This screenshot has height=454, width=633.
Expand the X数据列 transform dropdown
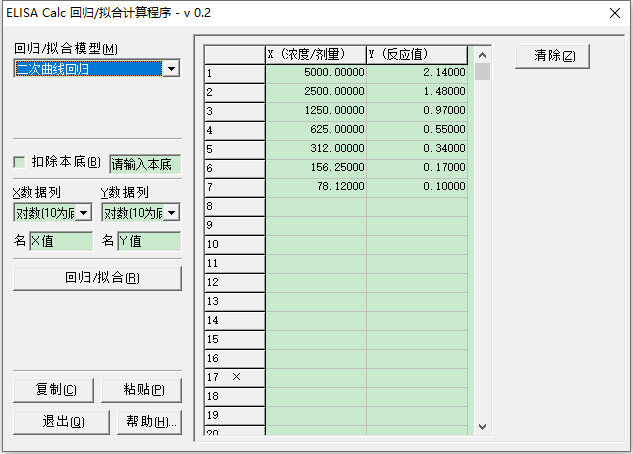(84, 213)
